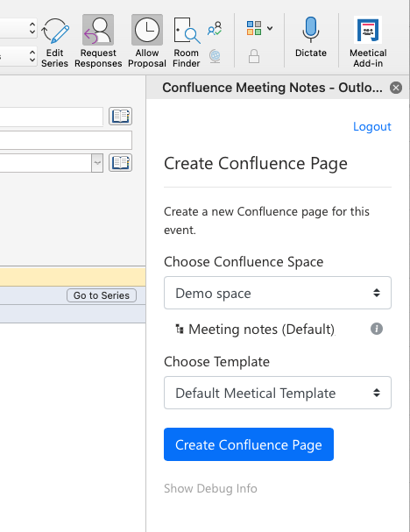Screen dimensions: 410x532
Task: Open the Demo space dropdown
Action: click(278, 293)
